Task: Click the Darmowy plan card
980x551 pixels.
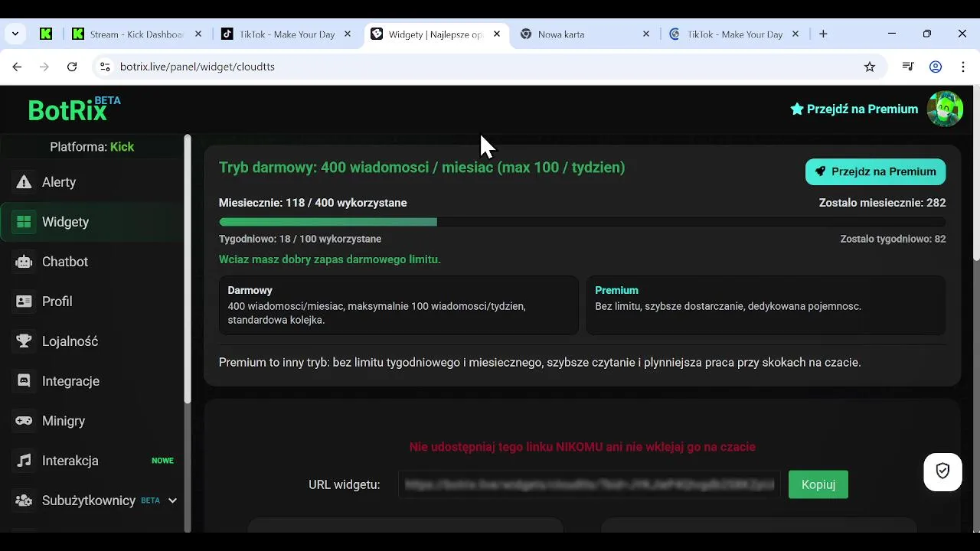Action: click(x=399, y=305)
